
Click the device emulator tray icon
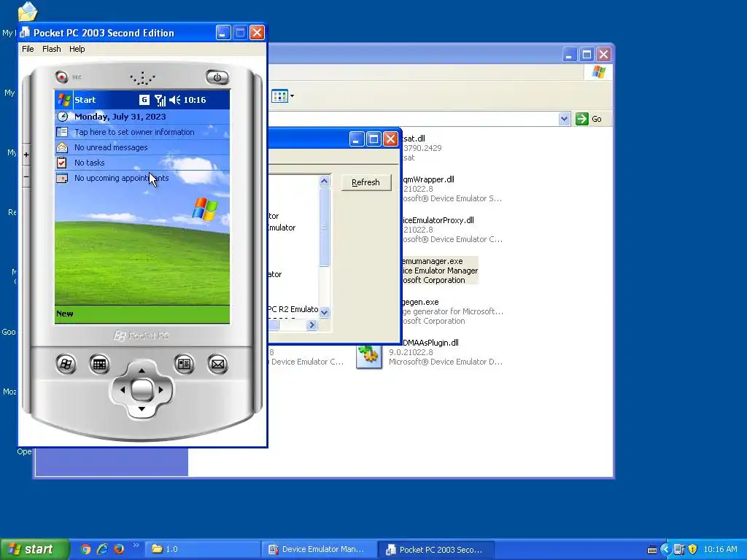click(x=679, y=549)
